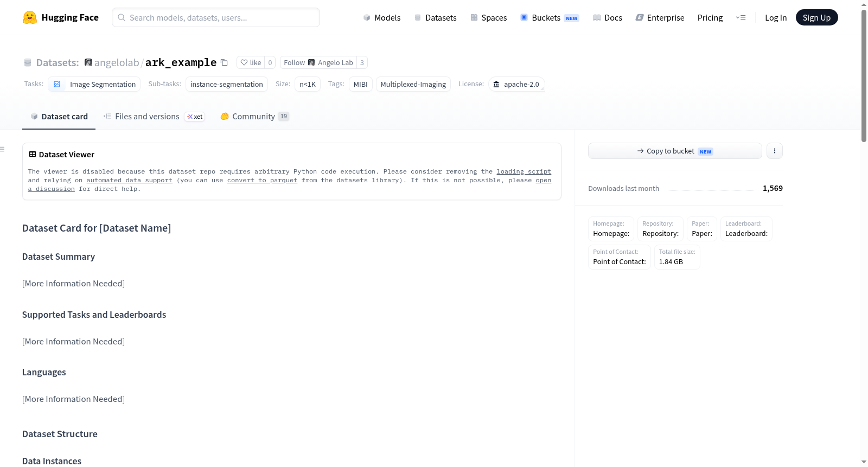The width and height of the screenshot is (868, 467).
Task: Click the 1,569 downloads value
Action: (x=773, y=188)
